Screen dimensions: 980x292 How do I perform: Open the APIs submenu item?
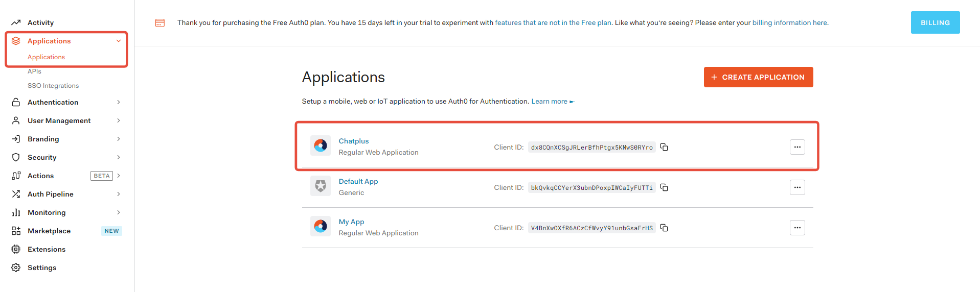tap(34, 71)
